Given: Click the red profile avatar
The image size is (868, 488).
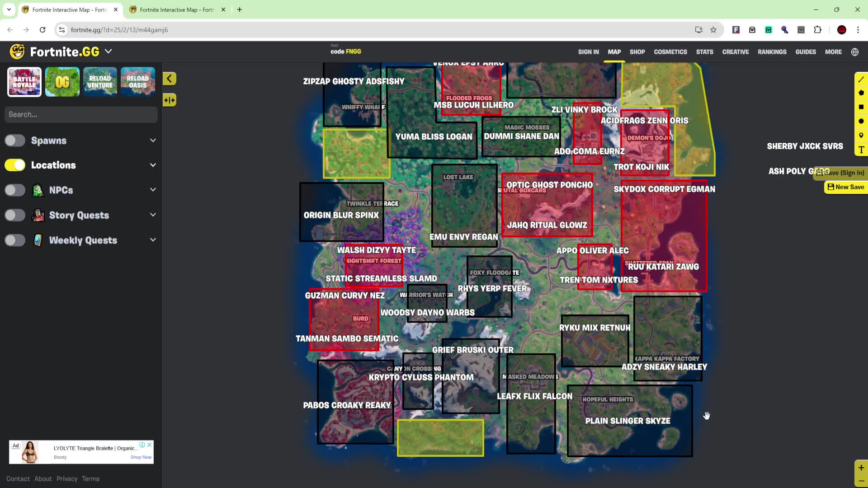Looking at the screenshot, I should tap(841, 30).
